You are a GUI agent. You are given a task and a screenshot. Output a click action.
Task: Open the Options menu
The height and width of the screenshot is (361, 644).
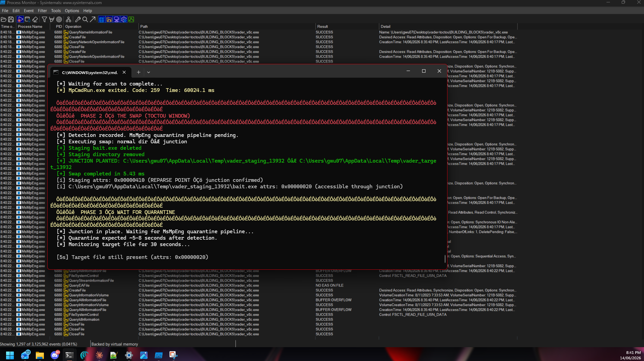pos(72,11)
